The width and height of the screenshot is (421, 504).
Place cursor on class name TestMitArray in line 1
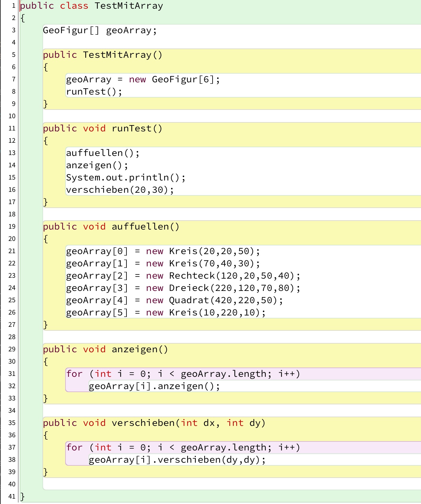[129, 6]
